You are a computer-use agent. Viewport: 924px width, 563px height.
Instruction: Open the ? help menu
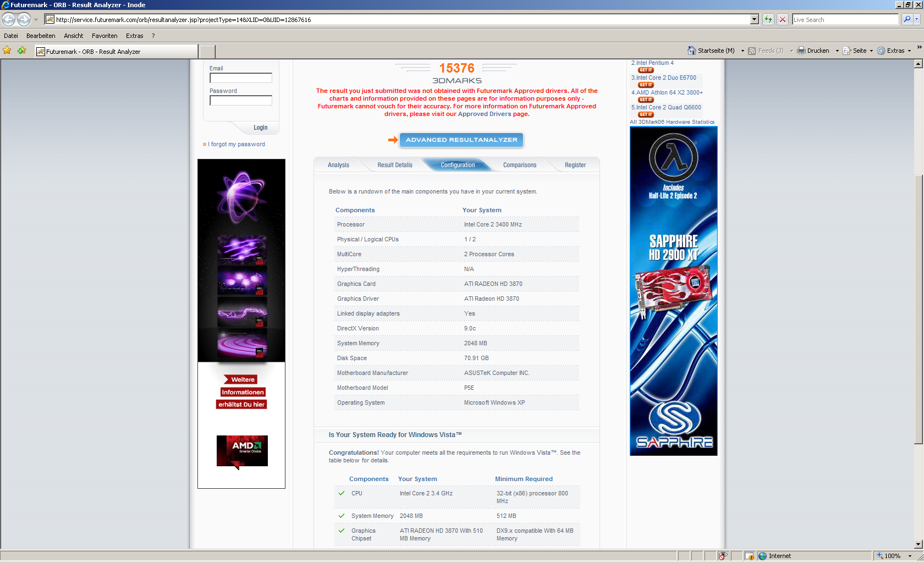pos(153,36)
